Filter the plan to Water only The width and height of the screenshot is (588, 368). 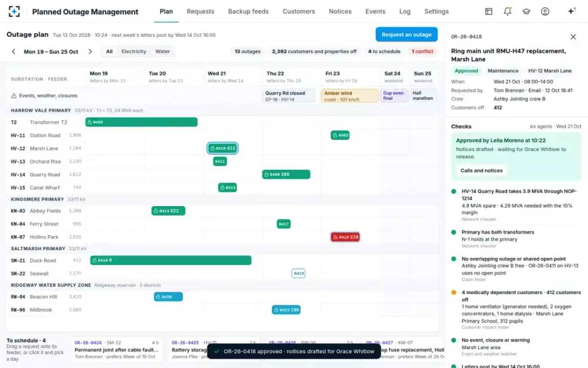163,52
